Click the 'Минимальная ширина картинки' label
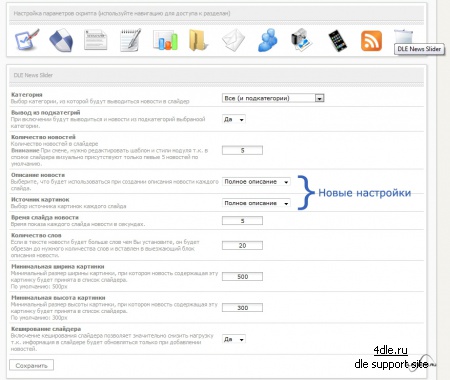450x380 pixels. (x=58, y=267)
